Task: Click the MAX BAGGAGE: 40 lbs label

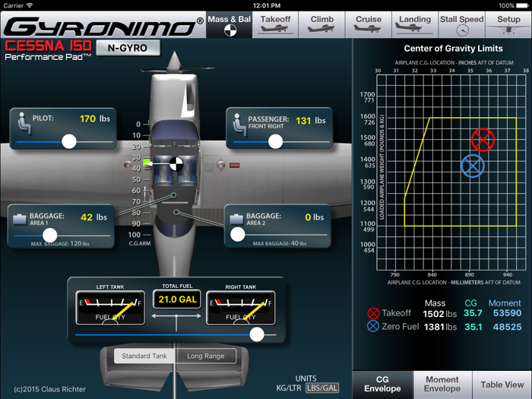Action: click(x=279, y=244)
